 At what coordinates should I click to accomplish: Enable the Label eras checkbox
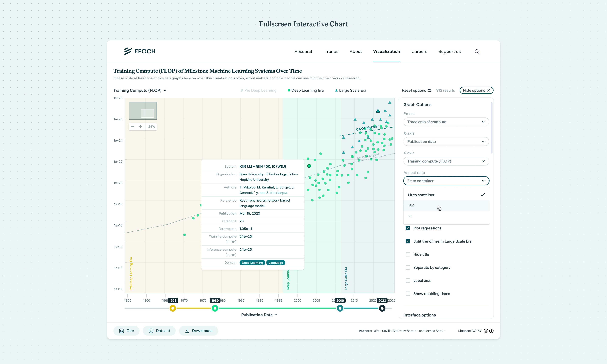tap(408, 281)
